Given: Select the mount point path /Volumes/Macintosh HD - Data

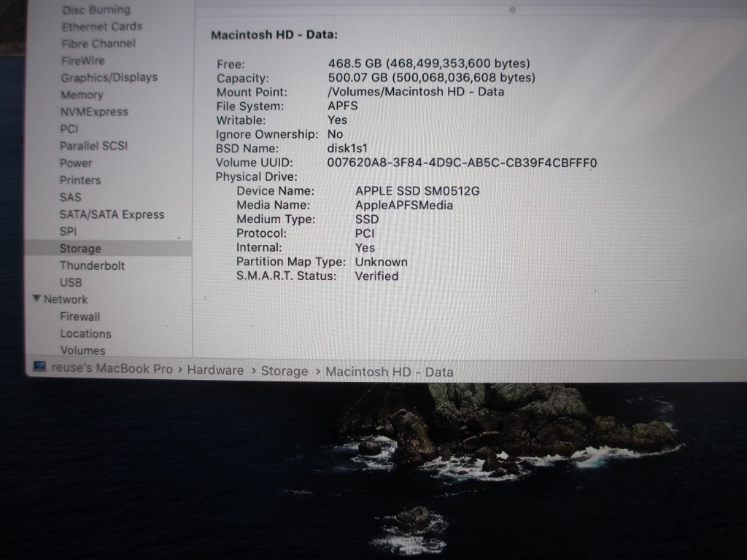Looking at the screenshot, I should pyautogui.click(x=416, y=91).
